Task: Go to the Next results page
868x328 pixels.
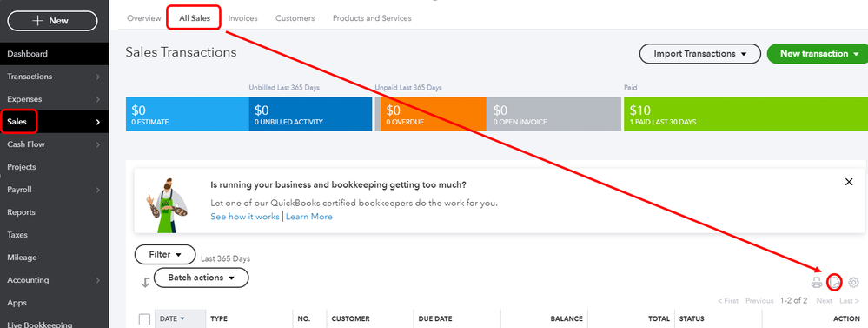Action: [824, 301]
